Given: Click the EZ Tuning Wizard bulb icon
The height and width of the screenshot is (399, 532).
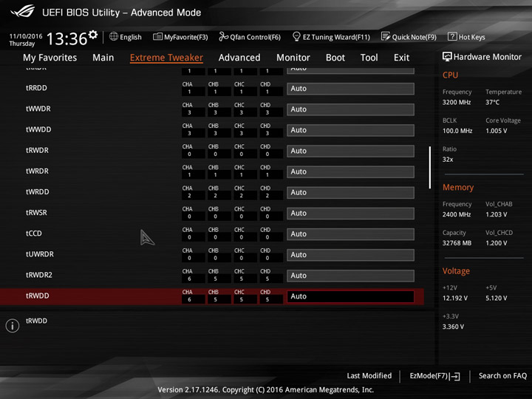Looking at the screenshot, I should (296, 36).
